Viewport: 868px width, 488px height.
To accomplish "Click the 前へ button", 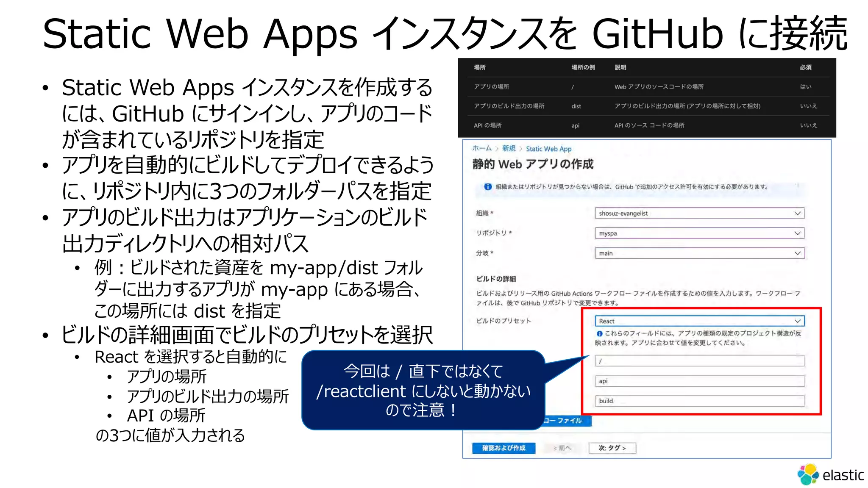I will pos(562,448).
